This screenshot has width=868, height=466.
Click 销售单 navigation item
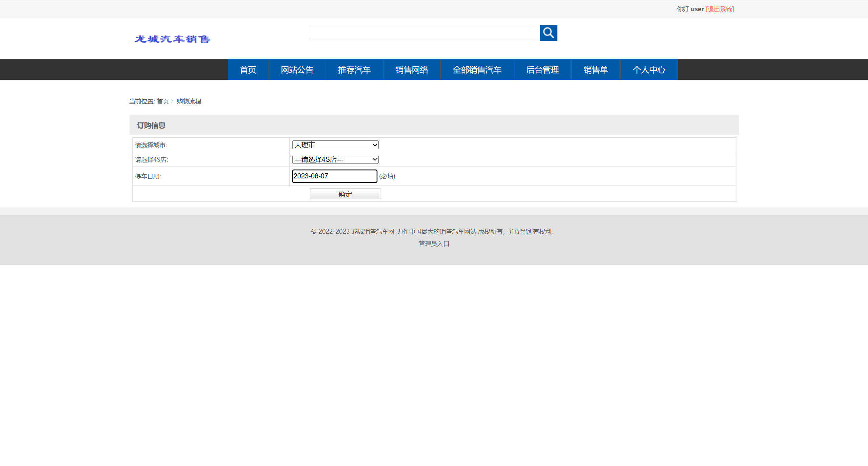click(x=596, y=70)
